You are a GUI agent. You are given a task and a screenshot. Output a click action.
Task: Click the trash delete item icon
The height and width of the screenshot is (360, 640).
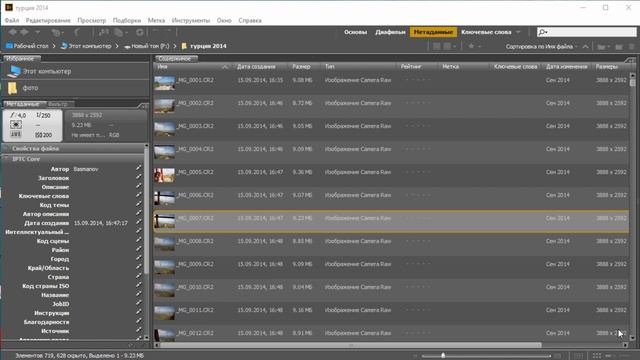(631, 47)
